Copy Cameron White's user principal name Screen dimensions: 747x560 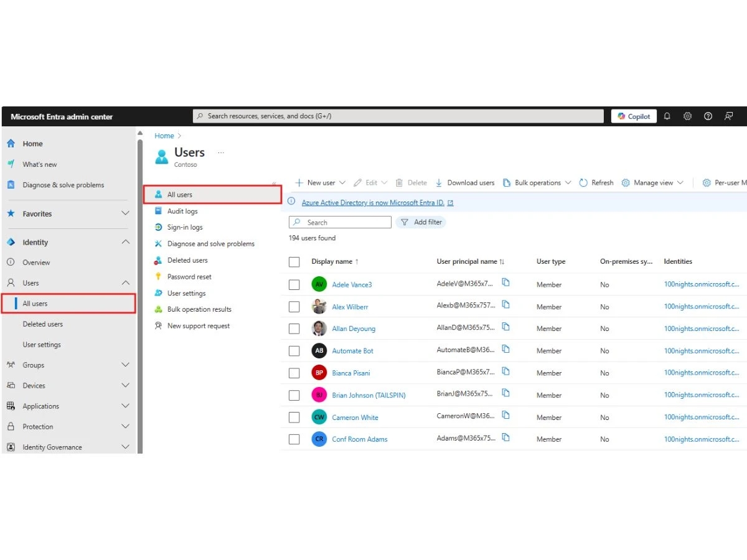(x=506, y=416)
